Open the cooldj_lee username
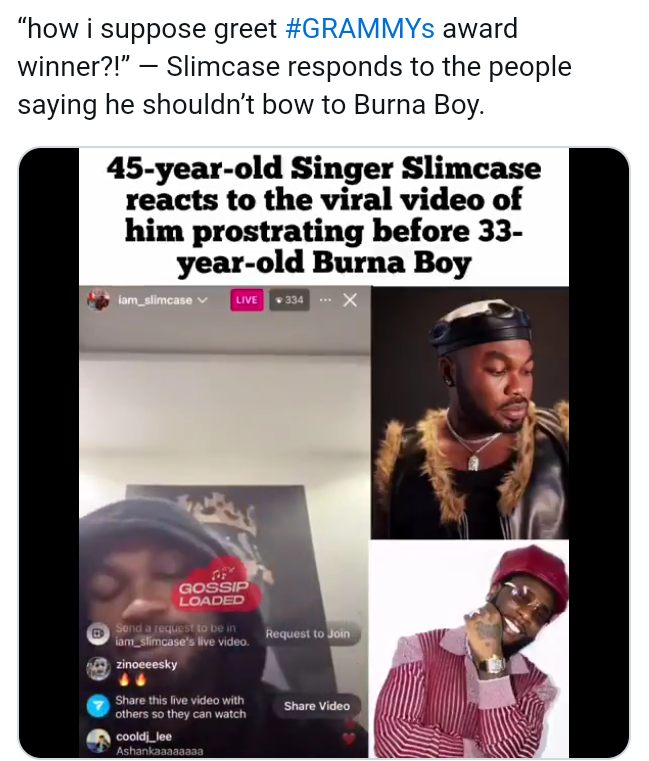Screen dimensions: 649x761 144,737
